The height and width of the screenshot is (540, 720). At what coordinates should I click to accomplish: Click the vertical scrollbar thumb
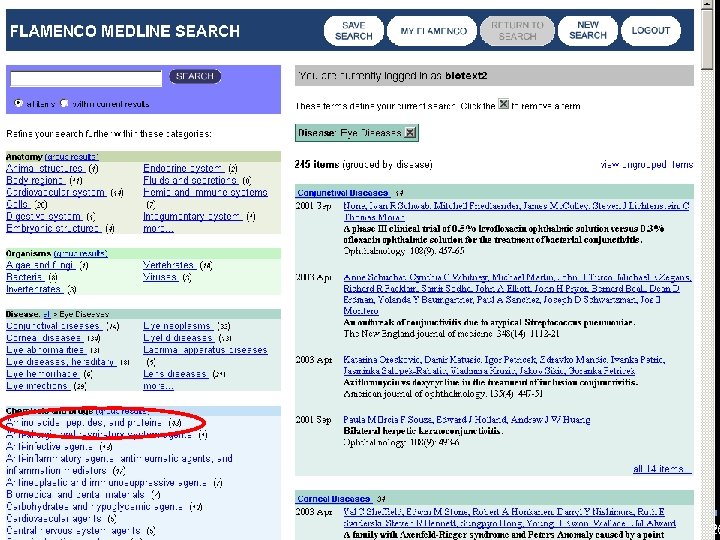(707, 39)
